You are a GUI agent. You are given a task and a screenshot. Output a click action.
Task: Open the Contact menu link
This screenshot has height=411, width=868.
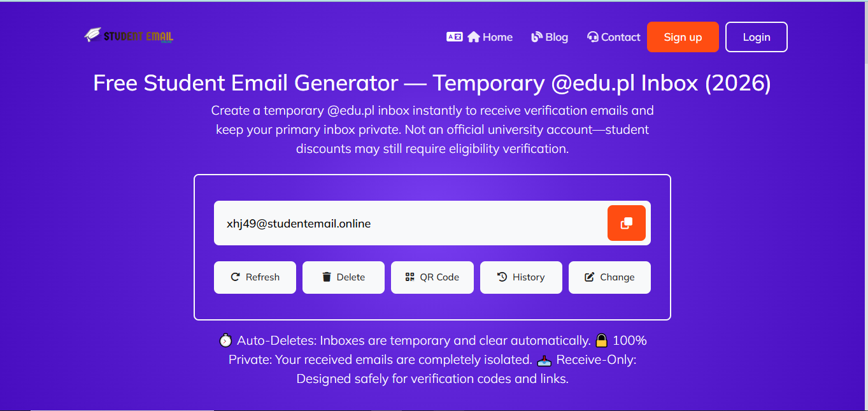click(620, 37)
